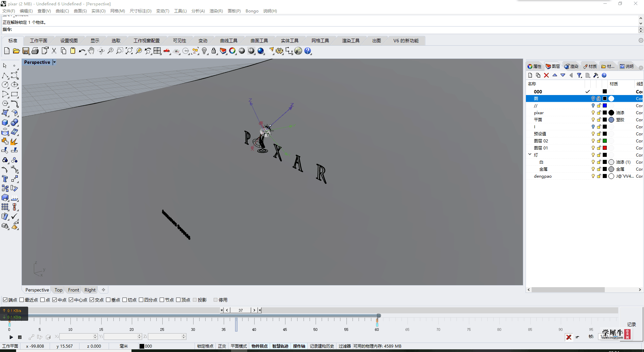Screen dimensions: 644x352
Task: Play the animation
Action: (11, 337)
